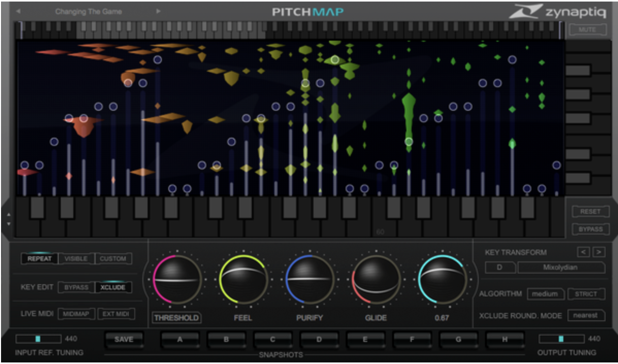Click input tuning value 440

tap(71, 339)
